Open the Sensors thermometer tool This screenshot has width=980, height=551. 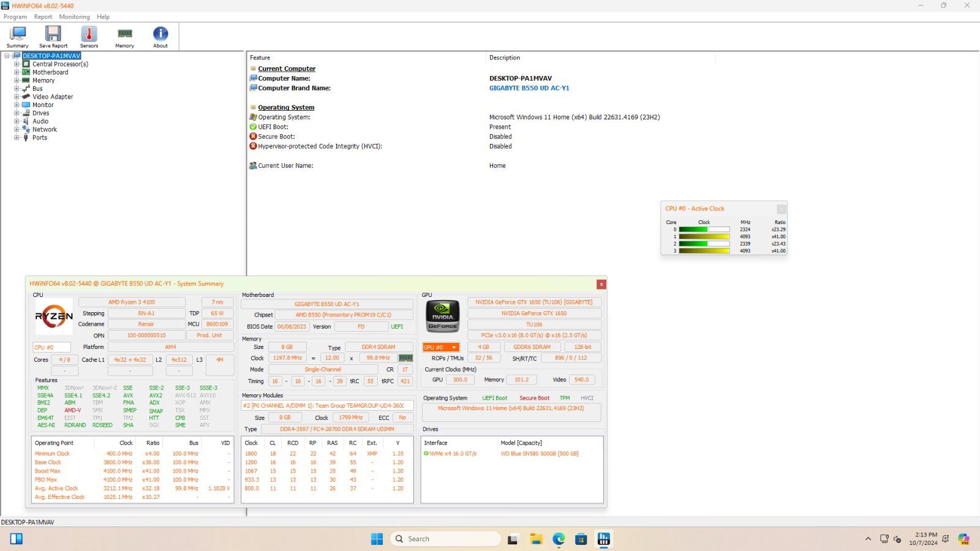tap(89, 37)
